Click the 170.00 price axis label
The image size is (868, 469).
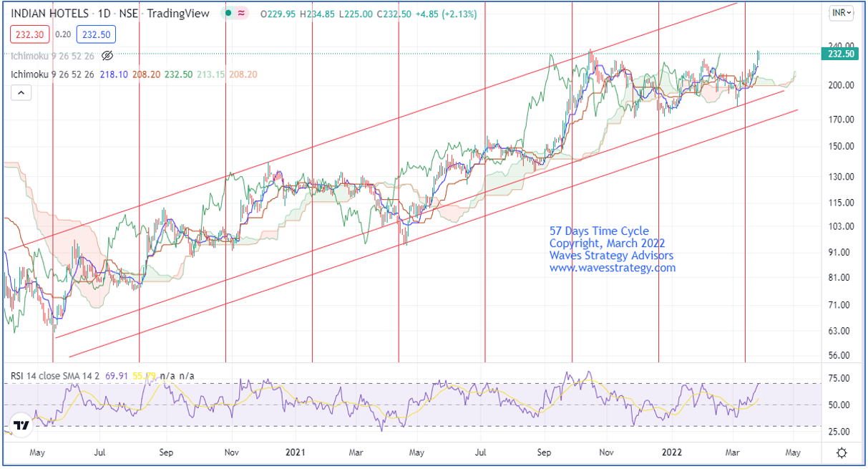point(842,120)
